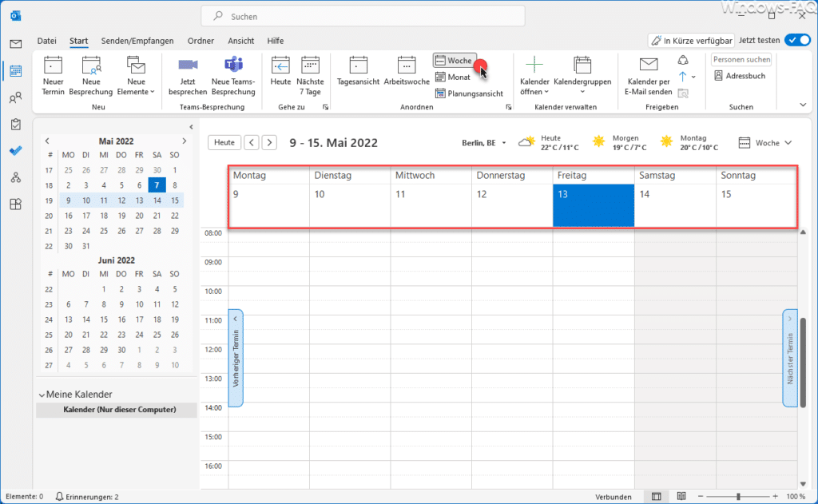Select the Start ribbon tab
The width and height of the screenshot is (818, 504).
[79, 41]
